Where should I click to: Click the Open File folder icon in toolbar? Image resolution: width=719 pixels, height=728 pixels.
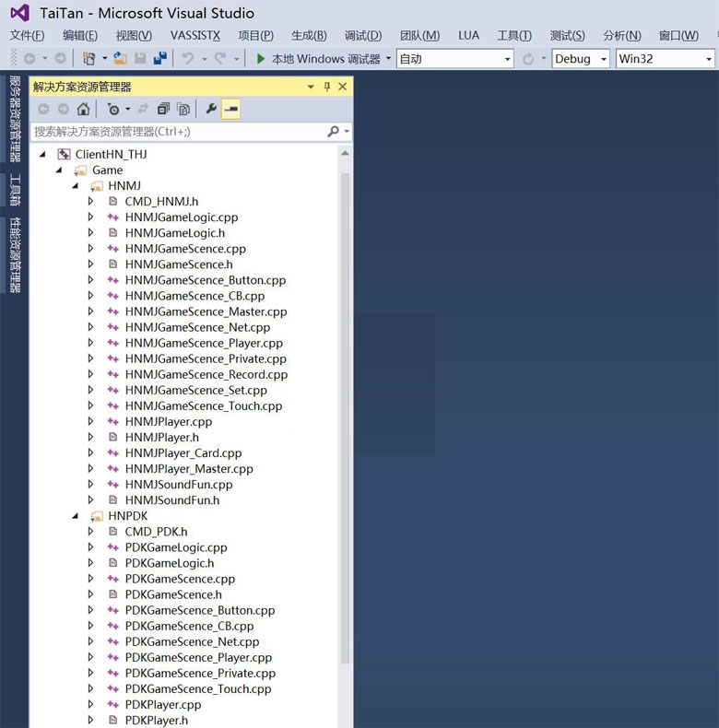(121, 58)
